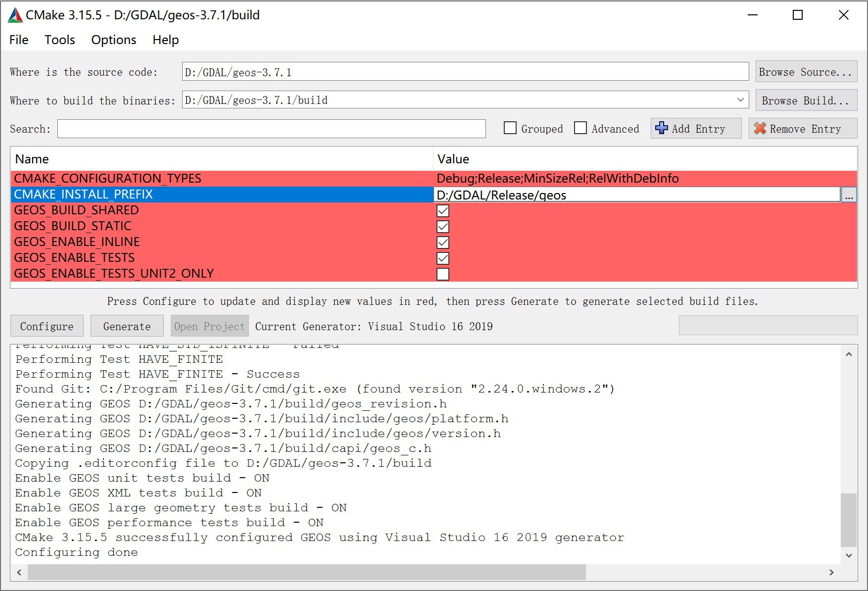Click 'Enable GEOS XML tests build - ON' line
The image size is (868, 591).
pyautogui.click(x=139, y=493)
